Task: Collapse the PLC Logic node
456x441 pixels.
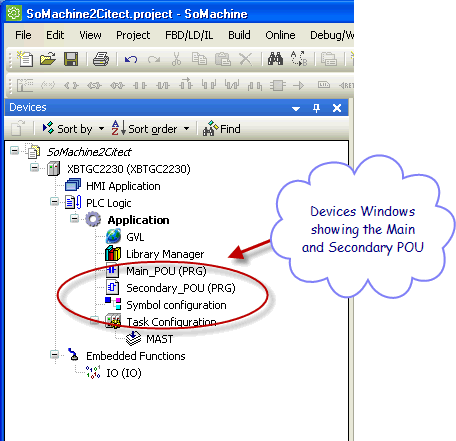Action: (54, 201)
